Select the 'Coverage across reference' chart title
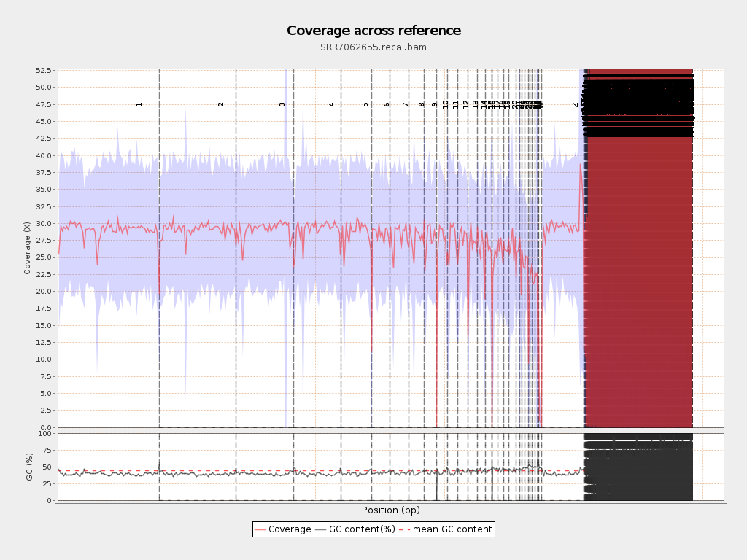This screenshot has height=560, width=747. click(373, 31)
